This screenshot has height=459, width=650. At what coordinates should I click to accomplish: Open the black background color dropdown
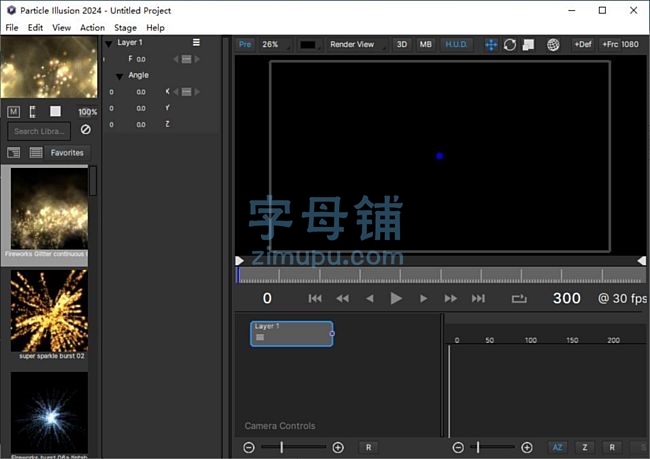[x=309, y=45]
